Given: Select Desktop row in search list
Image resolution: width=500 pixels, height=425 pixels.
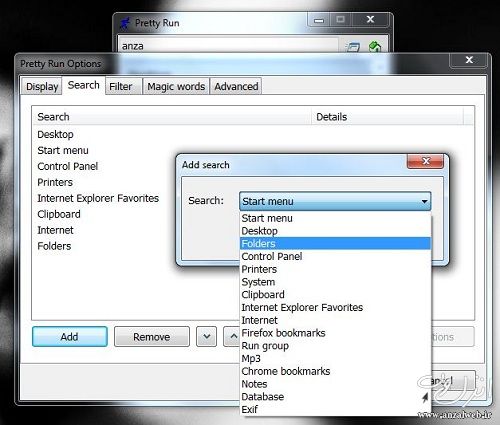Looking at the screenshot, I should [55, 134].
